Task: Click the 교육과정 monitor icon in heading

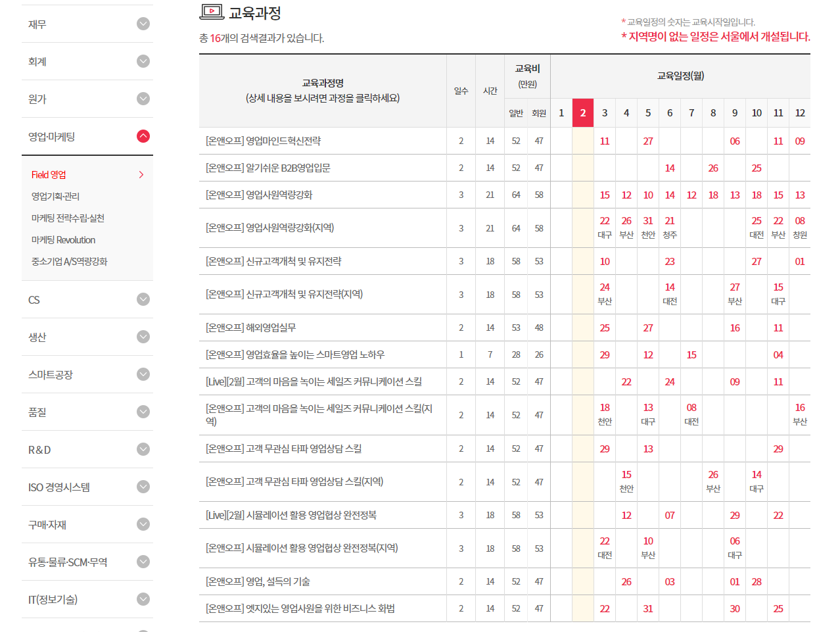Action: [x=212, y=11]
